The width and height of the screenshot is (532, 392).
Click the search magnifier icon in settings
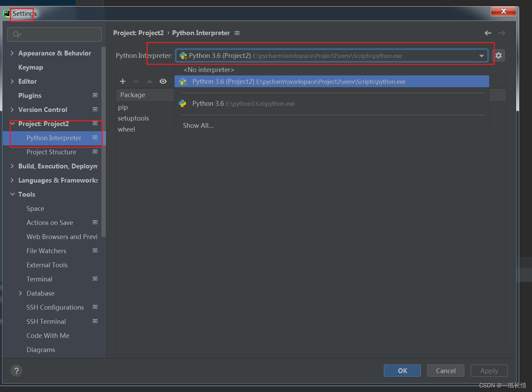click(x=17, y=34)
